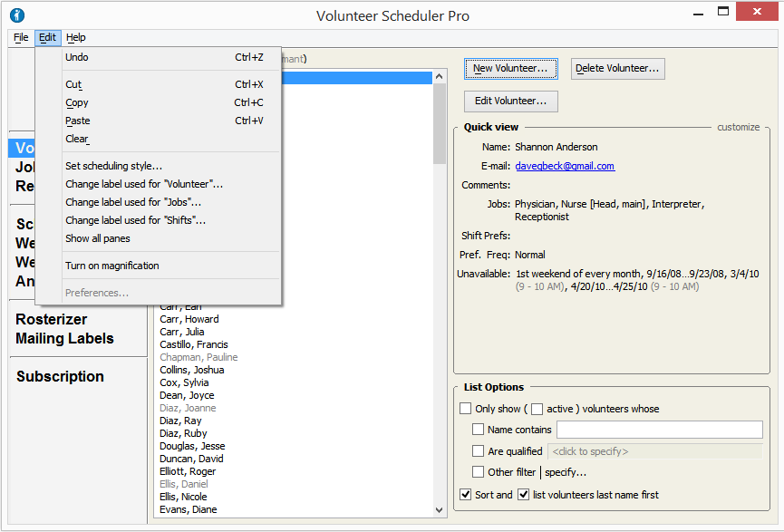The width and height of the screenshot is (784, 532).
Task: Check the "Are qualified" filter
Action: [479, 450]
